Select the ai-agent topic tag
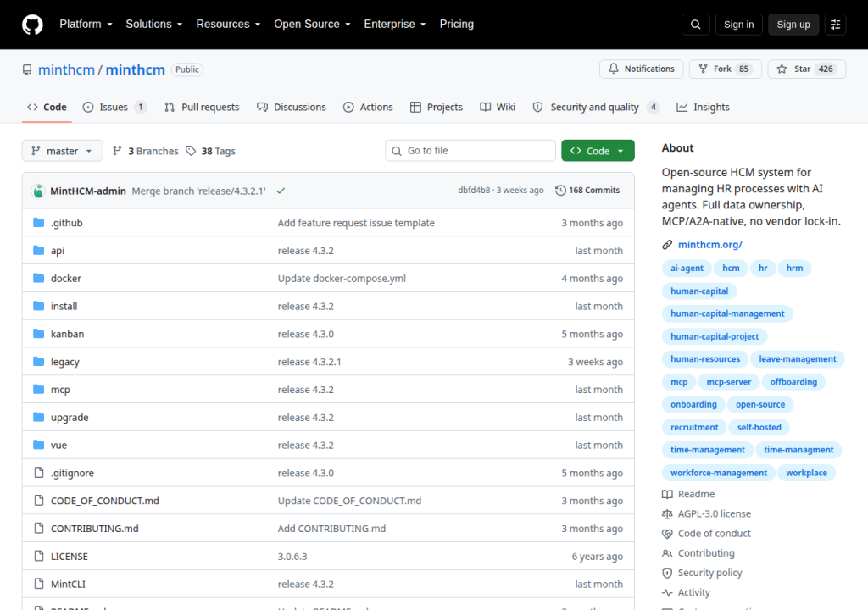 point(687,269)
